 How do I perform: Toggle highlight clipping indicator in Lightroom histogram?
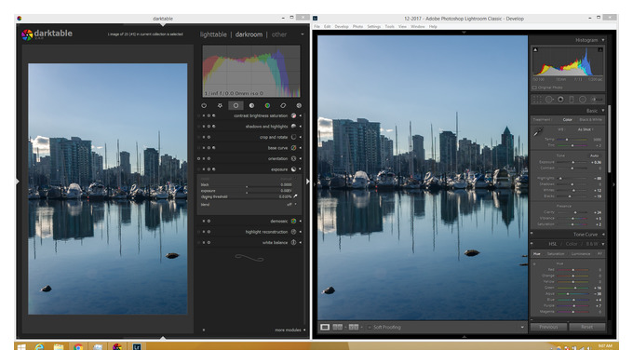(x=600, y=50)
